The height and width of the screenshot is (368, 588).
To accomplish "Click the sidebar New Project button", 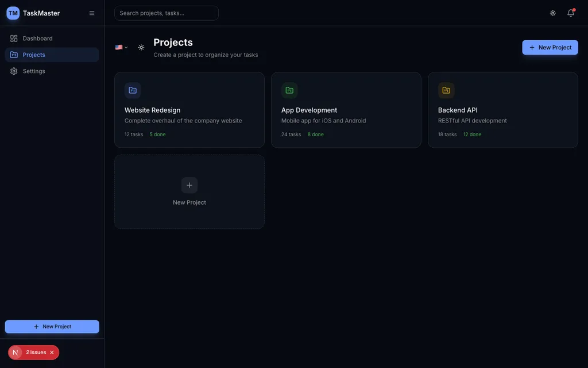I will [x=52, y=327].
